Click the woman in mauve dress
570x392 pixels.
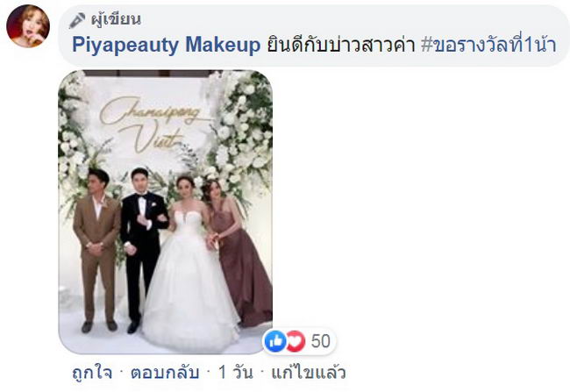[x=236, y=253]
